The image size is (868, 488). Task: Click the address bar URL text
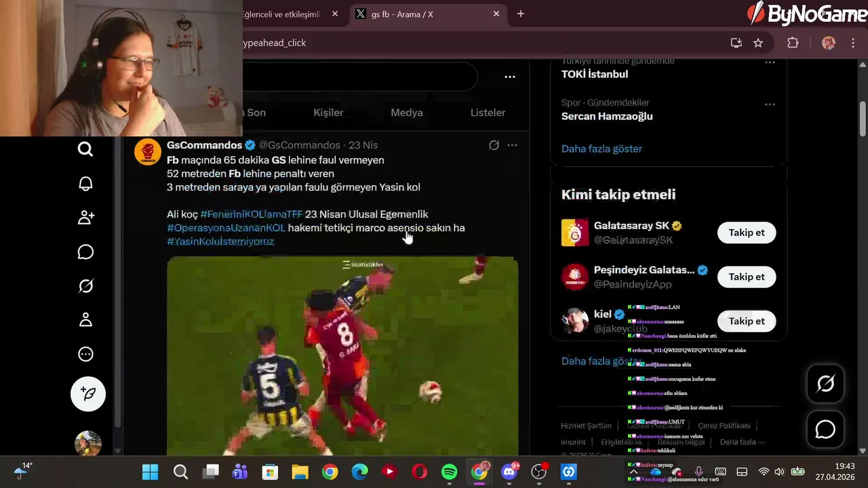(x=275, y=43)
